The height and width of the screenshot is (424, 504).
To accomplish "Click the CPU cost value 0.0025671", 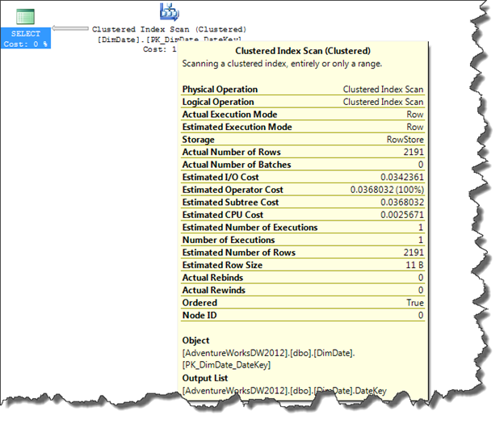I will (x=401, y=214).
